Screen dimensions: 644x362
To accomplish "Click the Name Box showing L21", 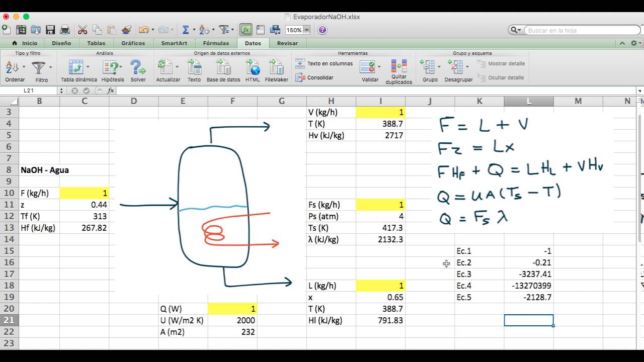I will tap(29, 90).
